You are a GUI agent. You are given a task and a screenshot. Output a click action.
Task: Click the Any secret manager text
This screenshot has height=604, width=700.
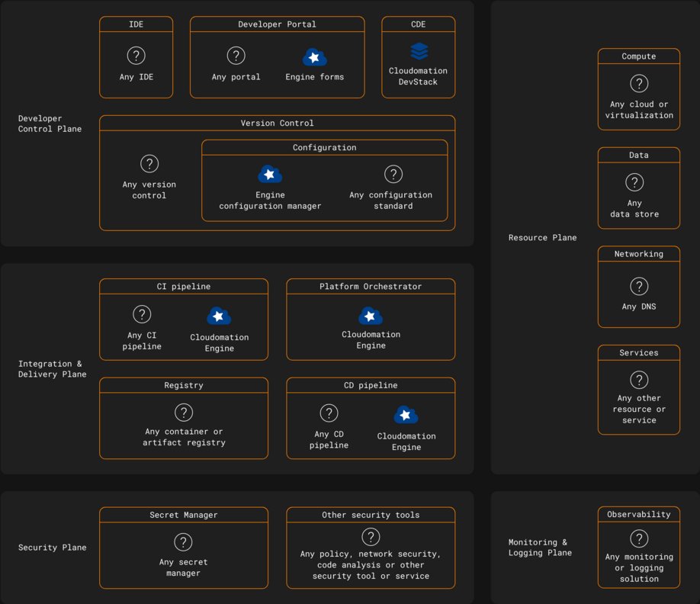coord(184,567)
